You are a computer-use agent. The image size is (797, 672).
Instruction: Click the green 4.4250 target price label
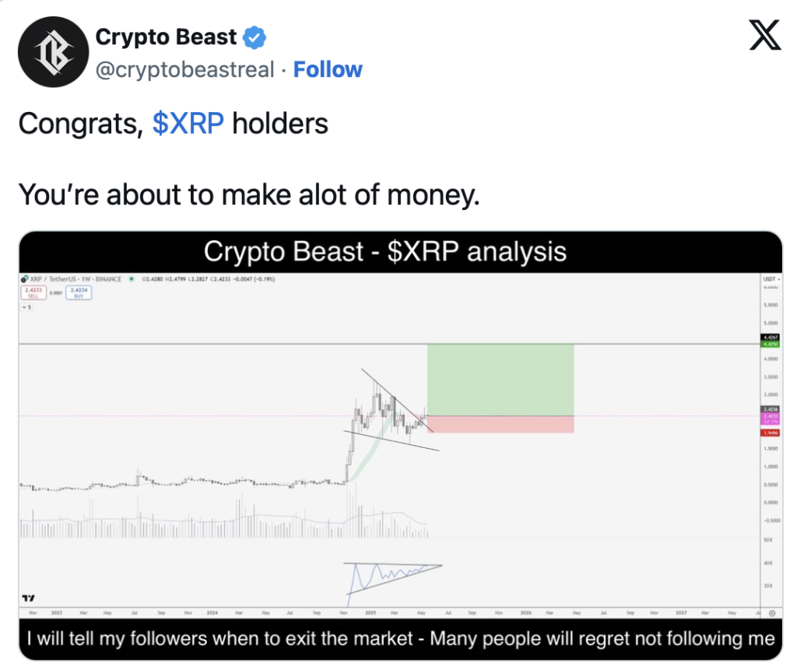pos(771,344)
